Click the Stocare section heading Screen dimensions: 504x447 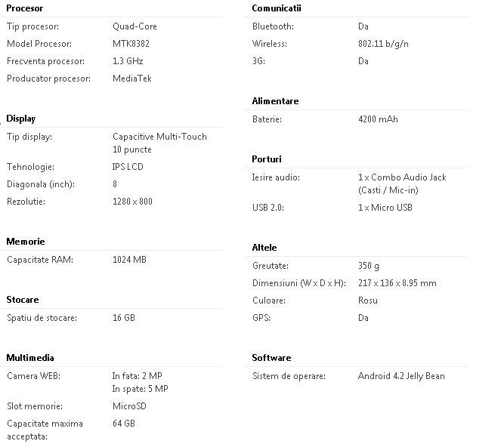[x=23, y=300]
